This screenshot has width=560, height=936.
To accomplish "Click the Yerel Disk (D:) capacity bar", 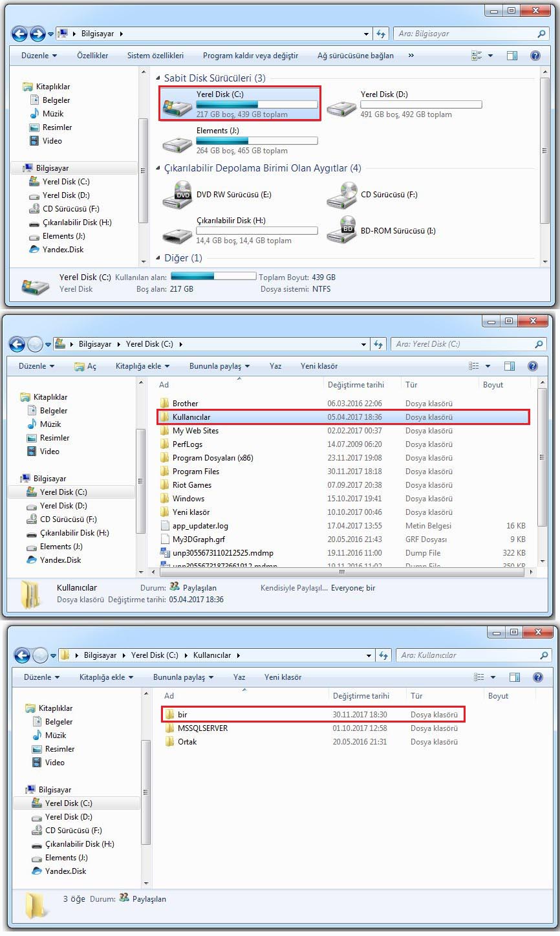I will tap(421, 105).
